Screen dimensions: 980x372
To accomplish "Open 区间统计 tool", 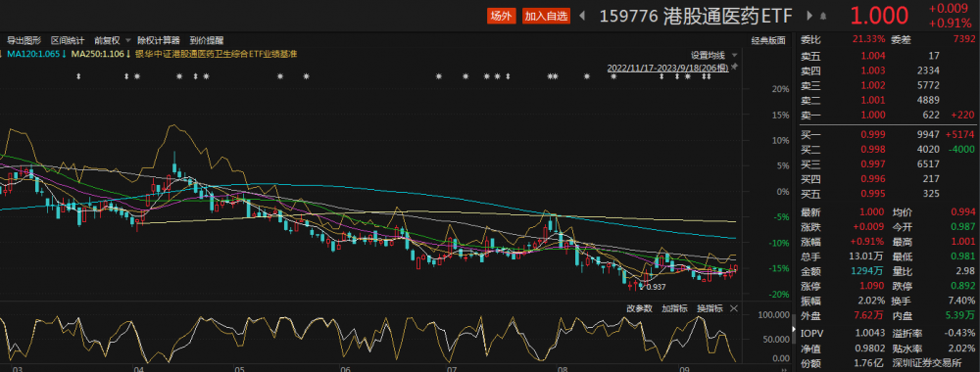I will tap(68, 40).
